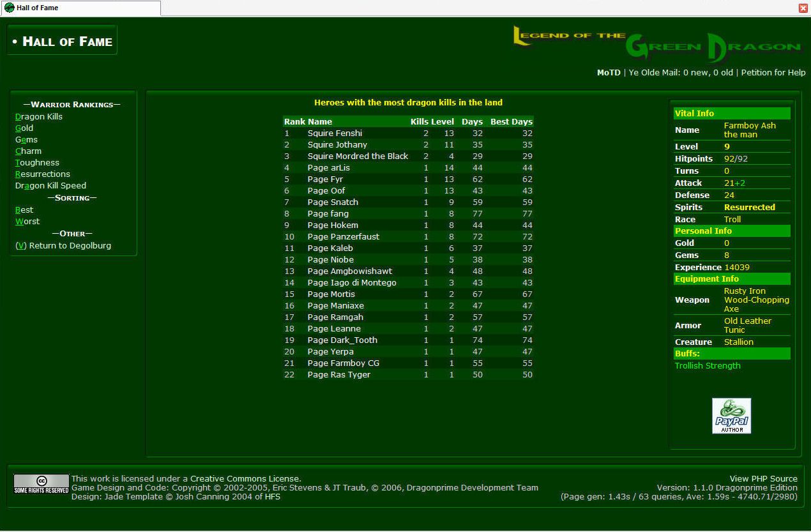Check Ye Olde Mail inbox

[x=681, y=73]
